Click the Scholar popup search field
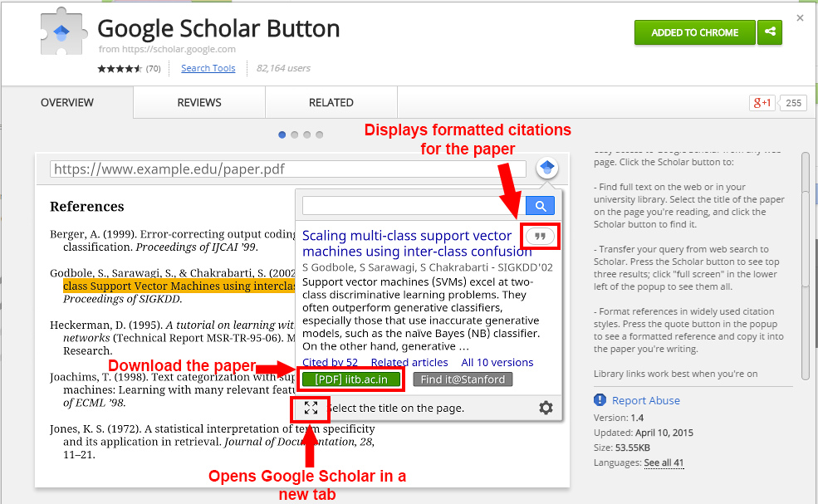This screenshot has height=504, width=818. point(414,206)
